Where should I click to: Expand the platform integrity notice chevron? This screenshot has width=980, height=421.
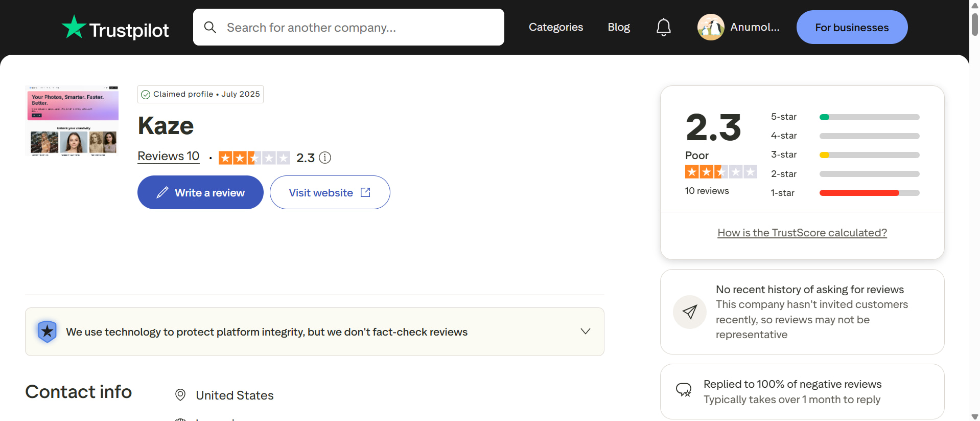click(586, 331)
